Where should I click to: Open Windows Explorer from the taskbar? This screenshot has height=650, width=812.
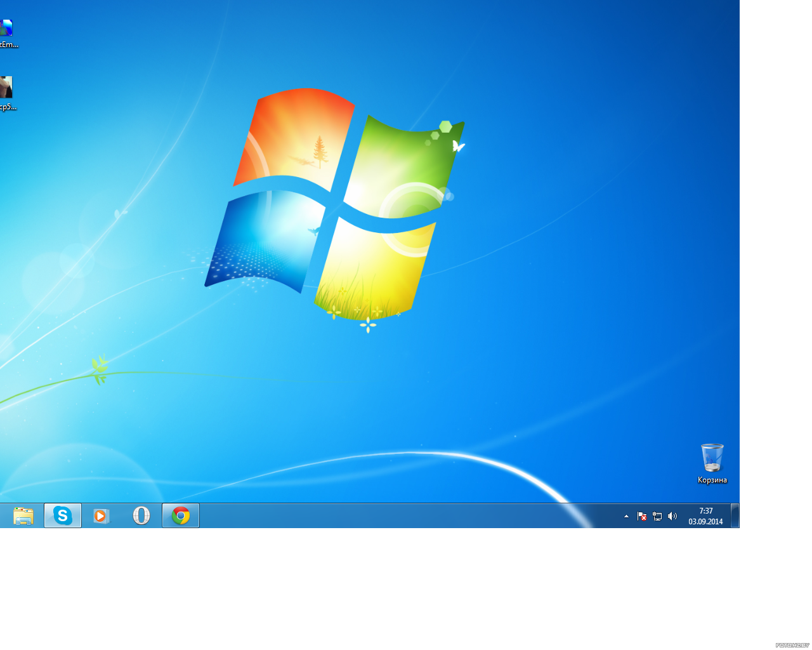pos(23,515)
